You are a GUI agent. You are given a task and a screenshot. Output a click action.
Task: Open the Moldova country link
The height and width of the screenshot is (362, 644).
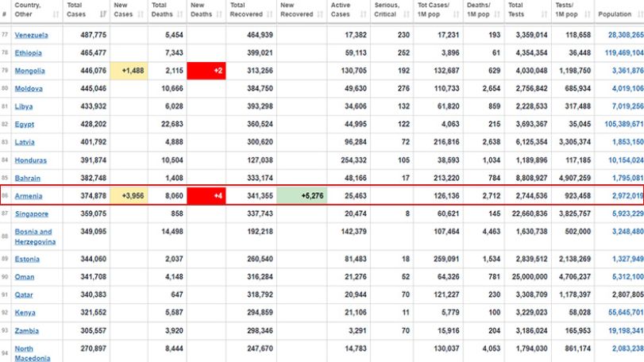coord(29,88)
